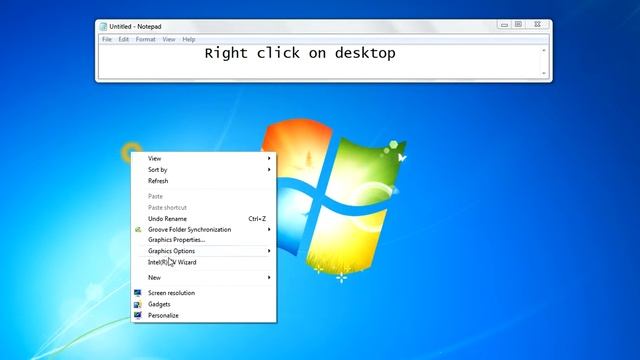The width and height of the screenshot is (640, 360).
Task: Expand the arrow next to New
Action: 269,278
